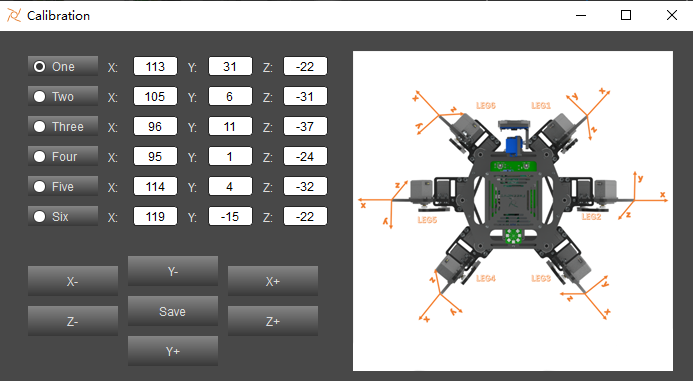
Task: Click the LEG4 label in the robot diagram
Action: [486, 278]
